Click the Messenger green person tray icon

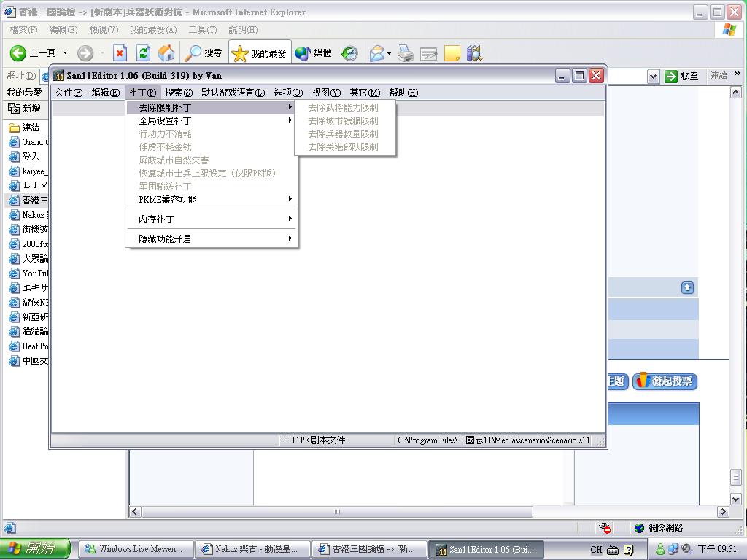660,550
